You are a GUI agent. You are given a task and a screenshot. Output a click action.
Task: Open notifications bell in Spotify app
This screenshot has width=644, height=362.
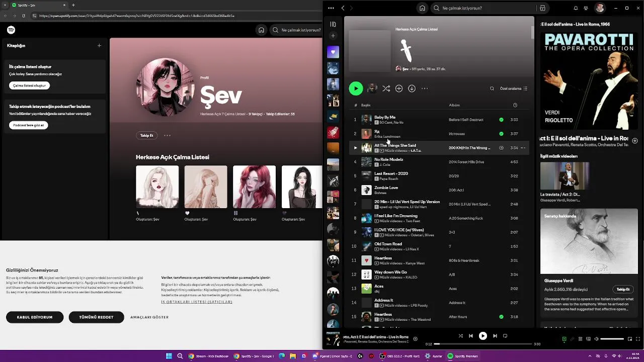[576, 8]
